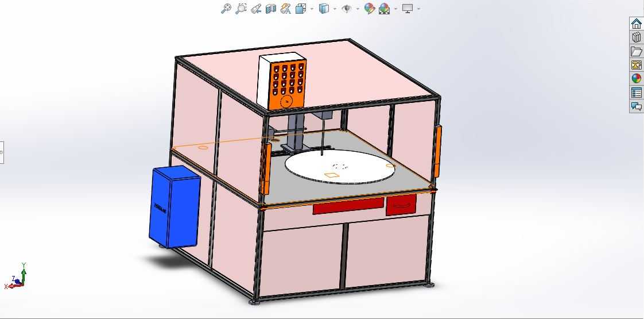Click the Zoom to Fit icon
Screen dimensions: 644x319
tap(226, 9)
